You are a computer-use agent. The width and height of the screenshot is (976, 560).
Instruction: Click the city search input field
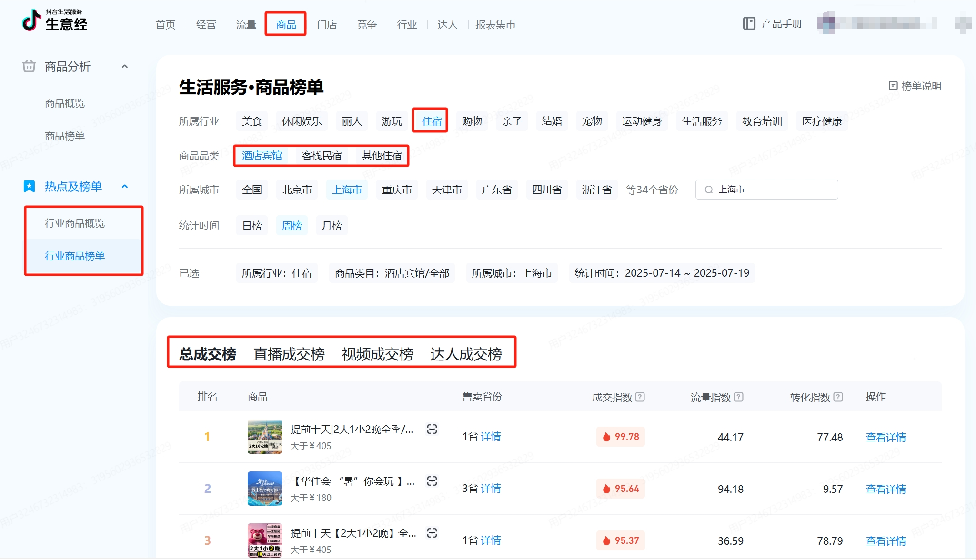coord(774,190)
